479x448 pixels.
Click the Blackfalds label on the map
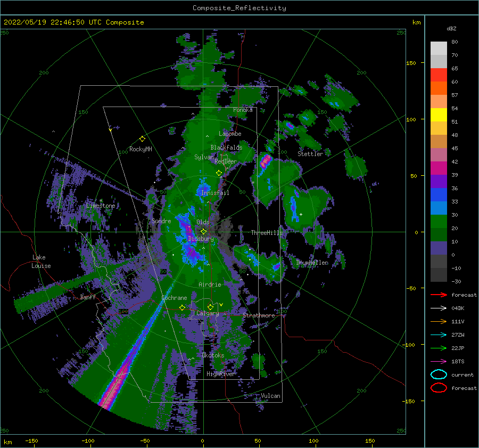(x=226, y=148)
